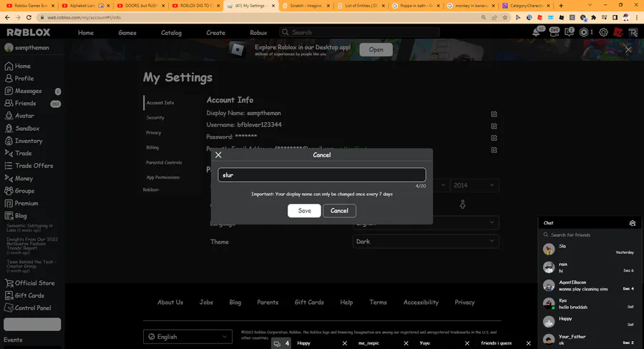Open the Accessibility footer link
Viewport: 644px width, 349px height.
(421, 303)
